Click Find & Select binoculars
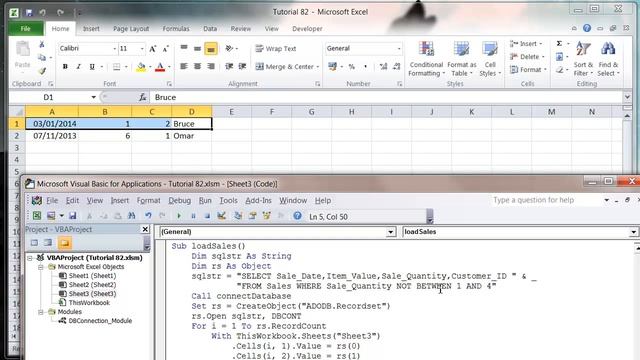 [608, 59]
